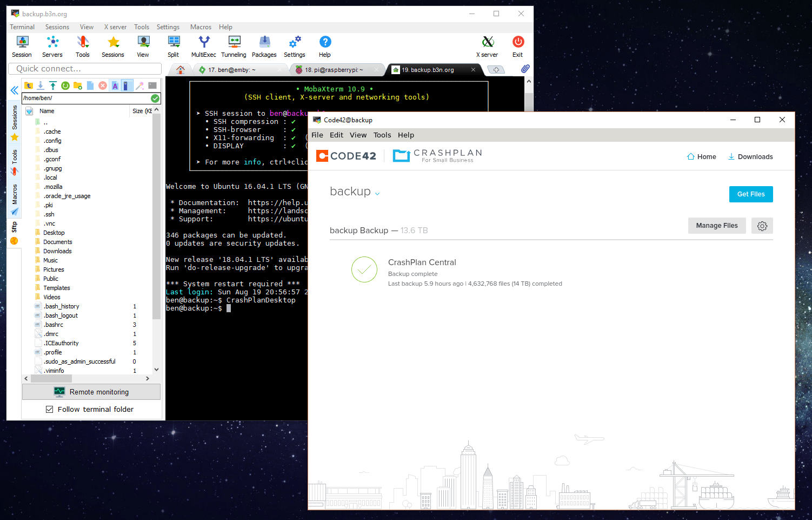Click the file list vertical scrollbar
Screen dimensions: 812x520
156,216
